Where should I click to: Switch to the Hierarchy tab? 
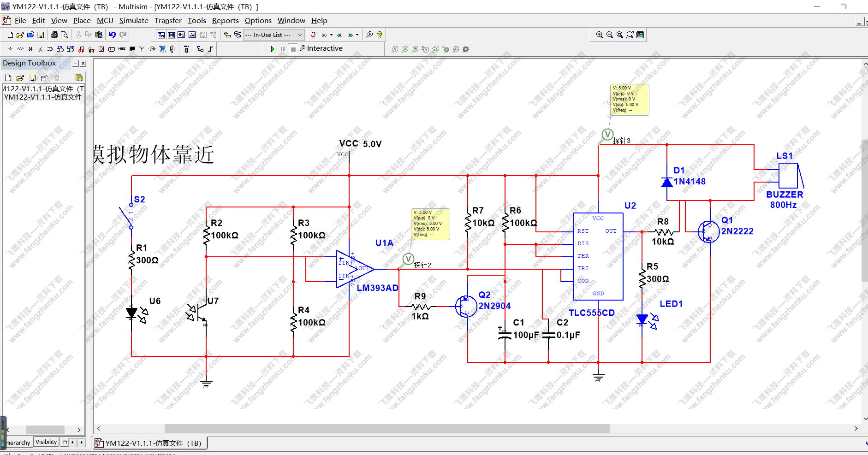point(18,443)
